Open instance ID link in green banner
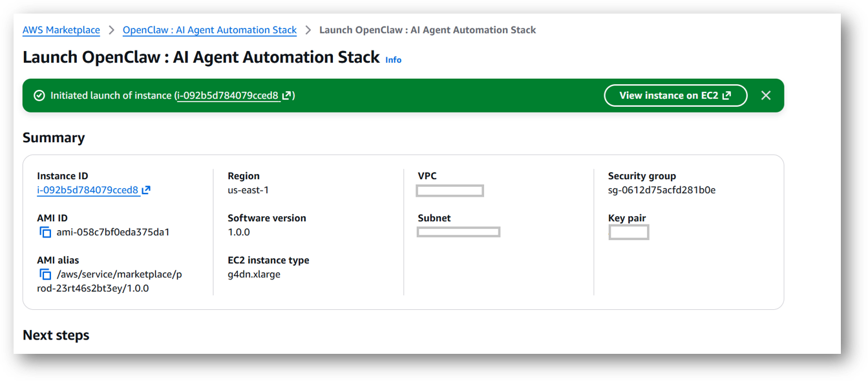Screen dimensions: 868x381 pyautogui.click(x=228, y=96)
